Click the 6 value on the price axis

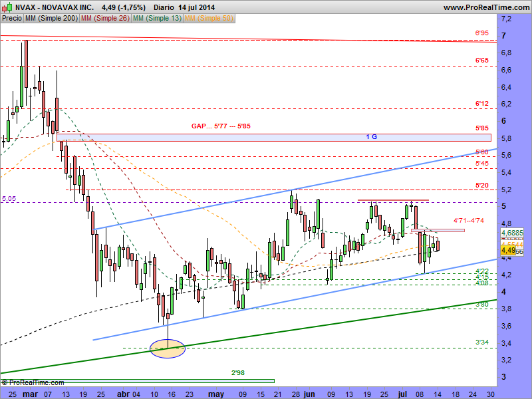click(x=503, y=121)
